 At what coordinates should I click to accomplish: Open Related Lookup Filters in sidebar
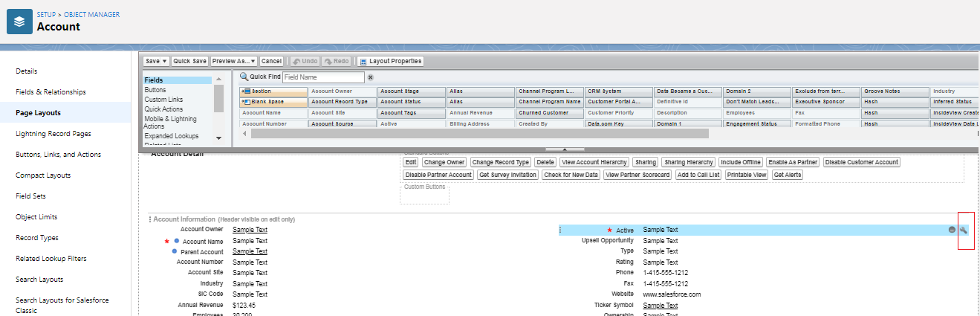[51, 259]
